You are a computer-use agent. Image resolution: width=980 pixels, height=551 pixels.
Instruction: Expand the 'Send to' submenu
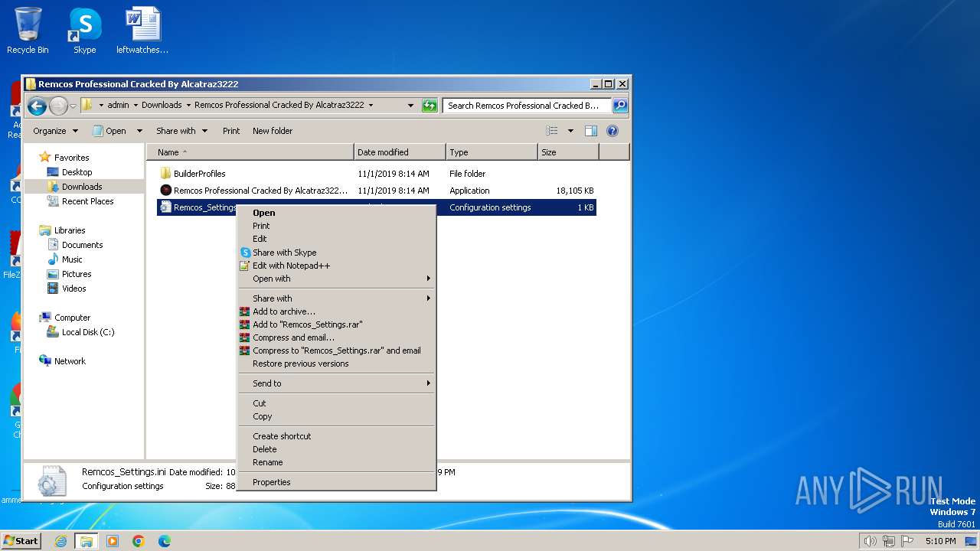(x=335, y=383)
